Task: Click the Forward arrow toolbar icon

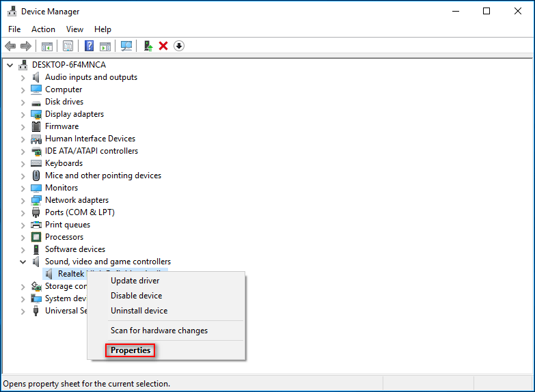Action: [26, 46]
